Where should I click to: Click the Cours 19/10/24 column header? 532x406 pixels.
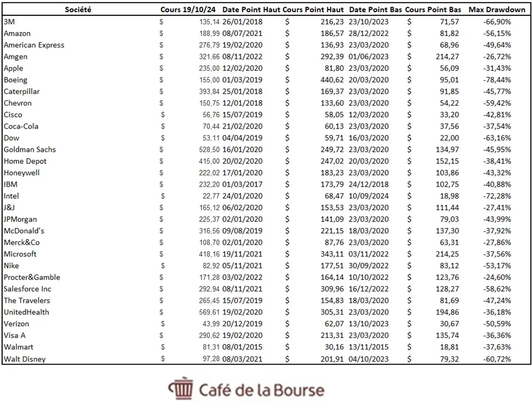(x=188, y=10)
